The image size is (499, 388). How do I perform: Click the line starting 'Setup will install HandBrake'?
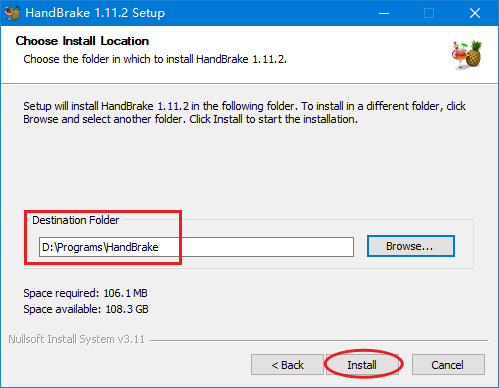(x=244, y=106)
